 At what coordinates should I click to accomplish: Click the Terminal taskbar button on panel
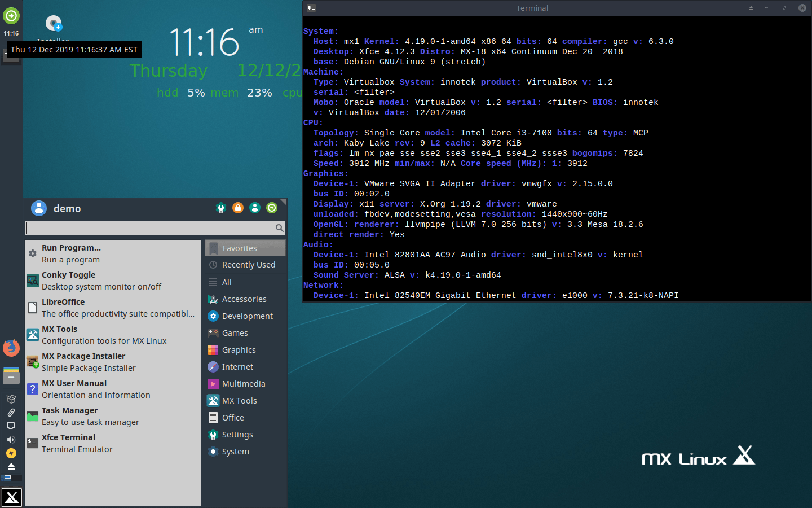pyautogui.click(x=11, y=55)
